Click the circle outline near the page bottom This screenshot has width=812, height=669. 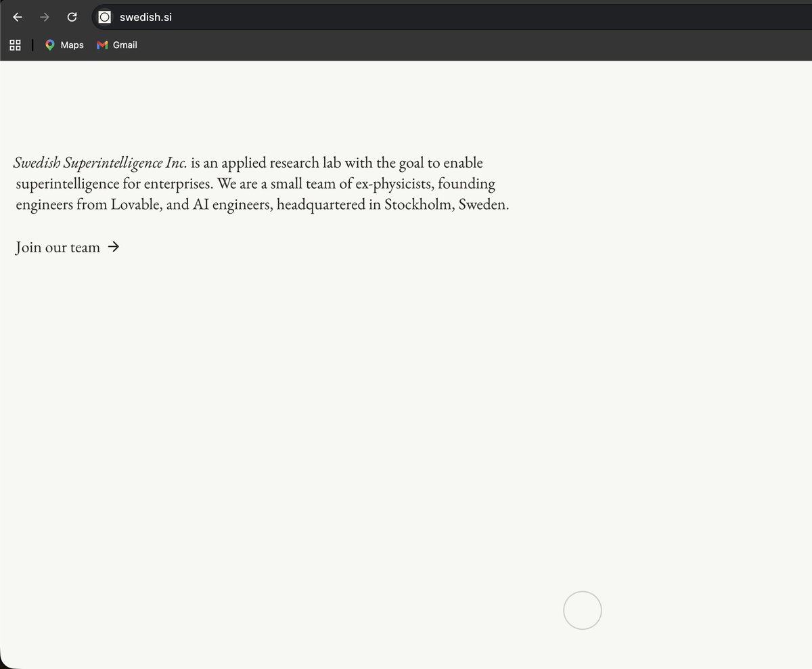click(x=583, y=610)
